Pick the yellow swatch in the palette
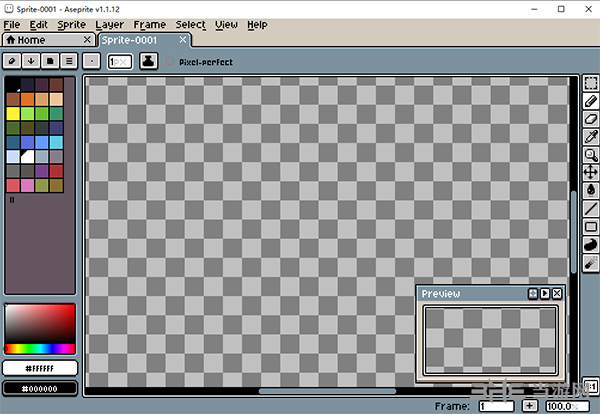This screenshot has width=600, height=414. pyautogui.click(x=12, y=114)
